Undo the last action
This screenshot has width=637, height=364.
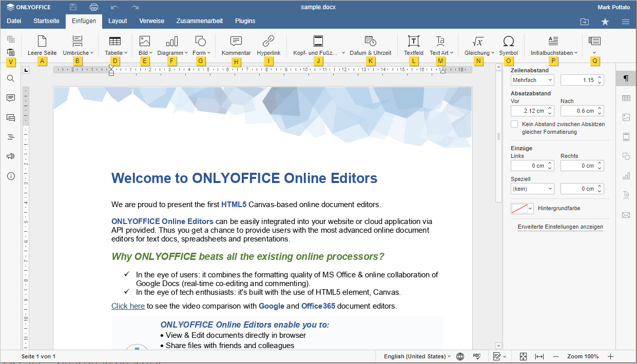pos(114,7)
